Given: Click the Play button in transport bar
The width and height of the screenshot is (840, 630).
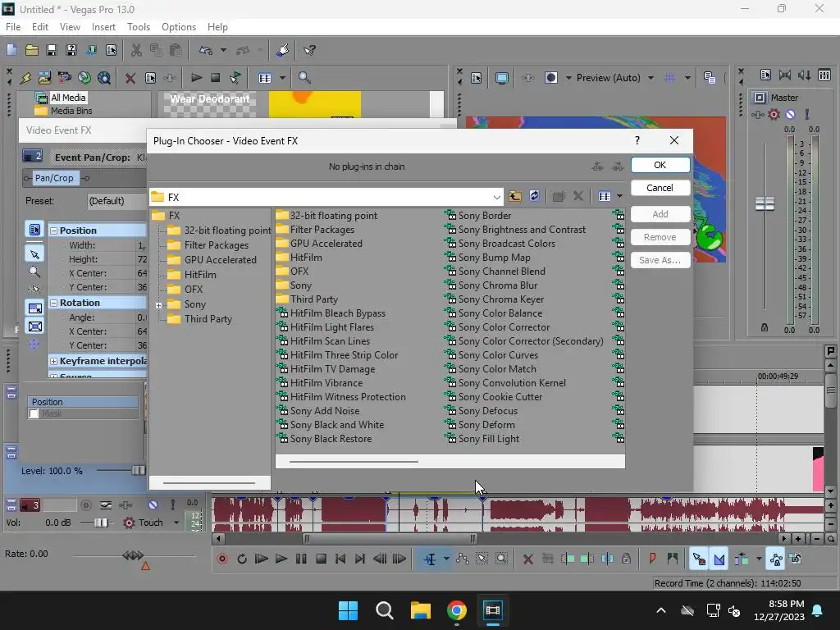Looking at the screenshot, I should point(281,559).
